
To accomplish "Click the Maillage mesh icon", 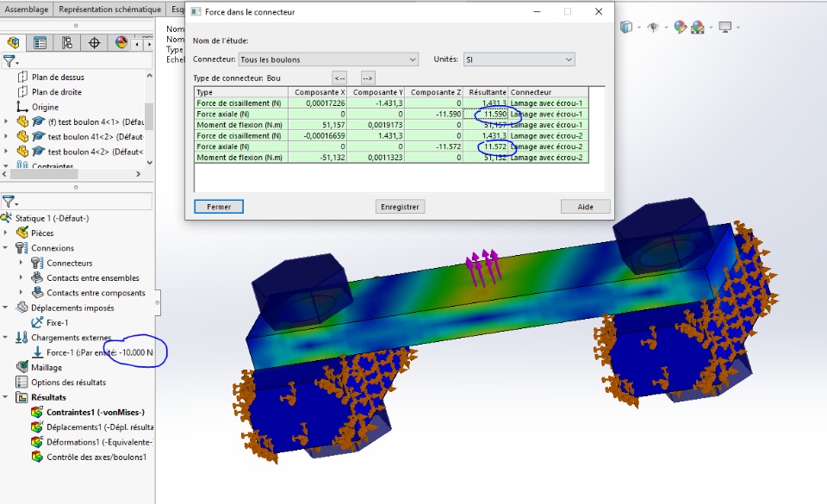I will 22,367.
